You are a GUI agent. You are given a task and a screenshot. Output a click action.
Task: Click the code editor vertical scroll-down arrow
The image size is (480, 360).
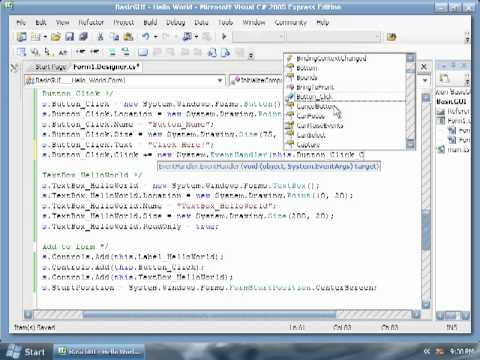click(x=426, y=304)
